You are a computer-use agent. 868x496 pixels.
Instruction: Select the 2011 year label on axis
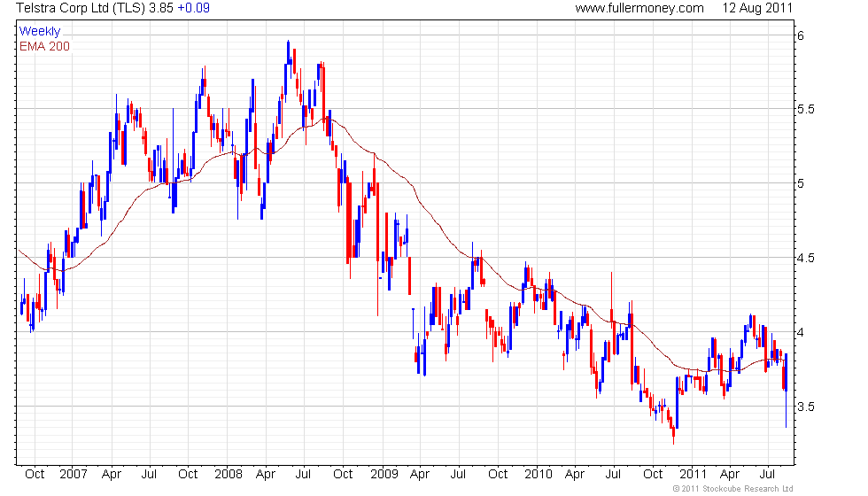click(693, 475)
